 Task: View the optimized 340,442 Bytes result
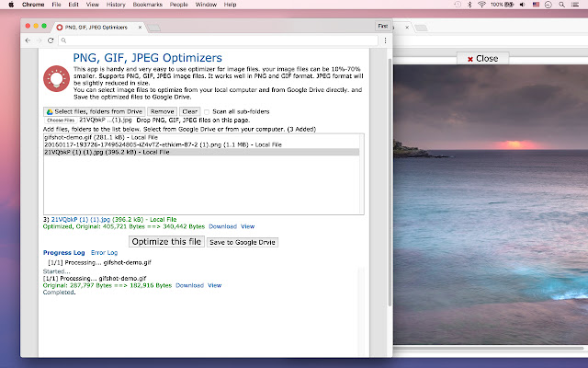click(x=247, y=226)
